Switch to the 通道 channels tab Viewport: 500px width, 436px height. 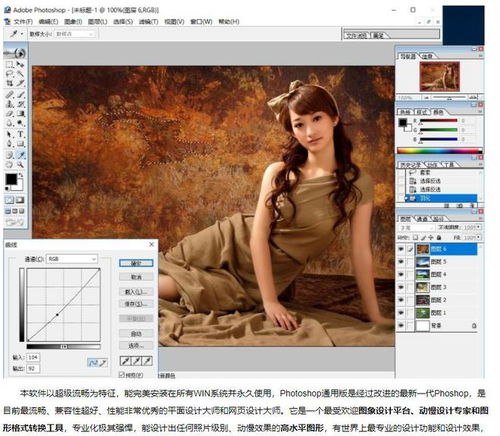pos(422,219)
